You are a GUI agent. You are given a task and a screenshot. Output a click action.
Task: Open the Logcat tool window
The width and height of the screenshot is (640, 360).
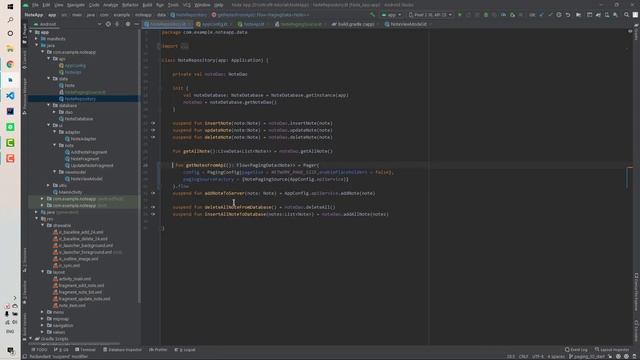click(185, 350)
